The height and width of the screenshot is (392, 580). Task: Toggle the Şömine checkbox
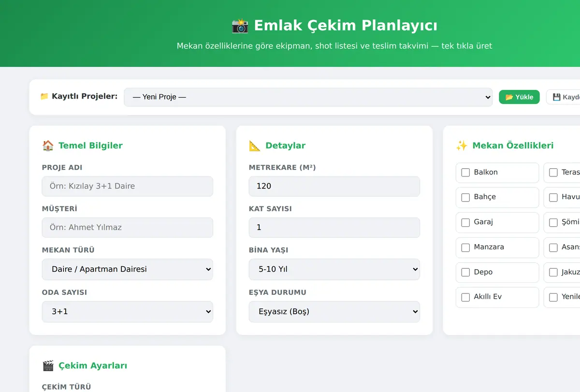[x=553, y=222]
